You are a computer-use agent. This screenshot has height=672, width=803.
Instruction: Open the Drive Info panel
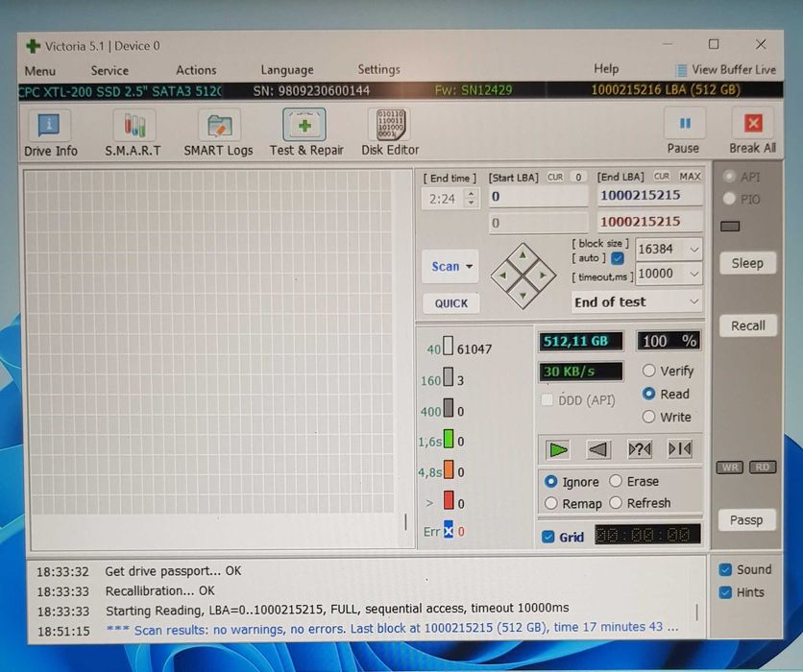(49, 125)
